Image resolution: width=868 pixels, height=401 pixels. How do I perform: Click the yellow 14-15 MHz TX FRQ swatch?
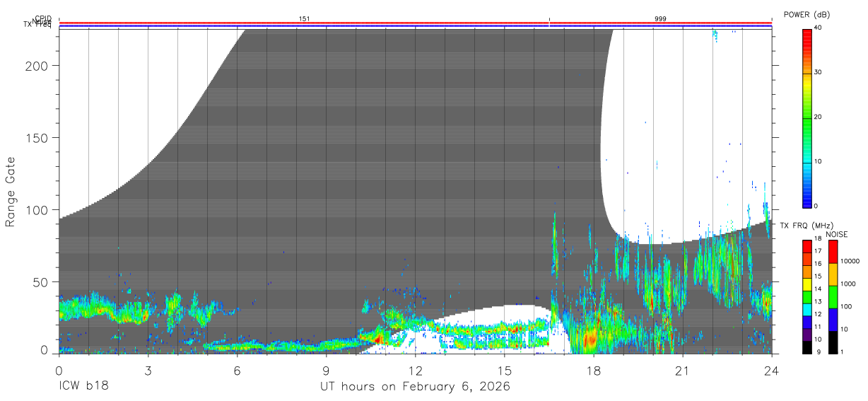(807, 284)
